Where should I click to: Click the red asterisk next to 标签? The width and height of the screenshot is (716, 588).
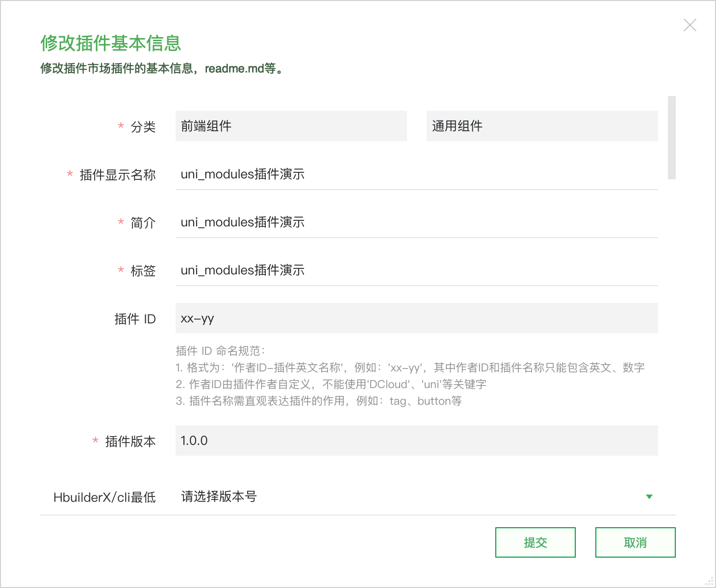(x=121, y=270)
